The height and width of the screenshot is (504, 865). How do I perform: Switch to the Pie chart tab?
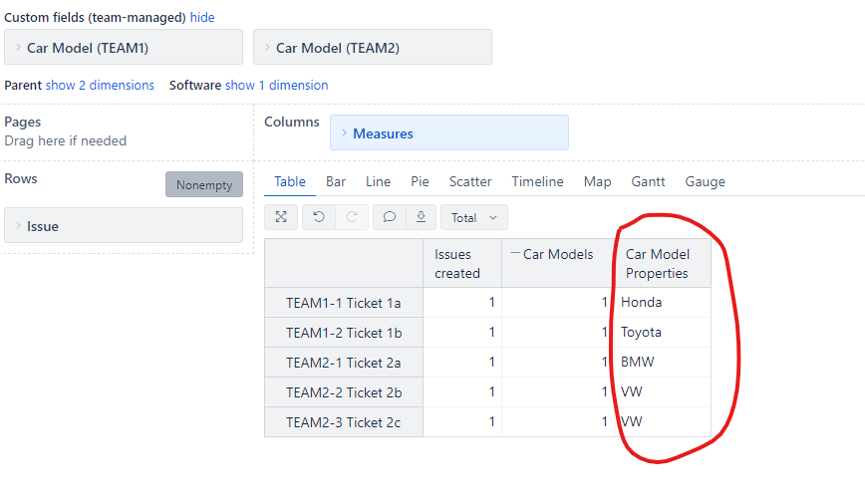coord(420,181)
